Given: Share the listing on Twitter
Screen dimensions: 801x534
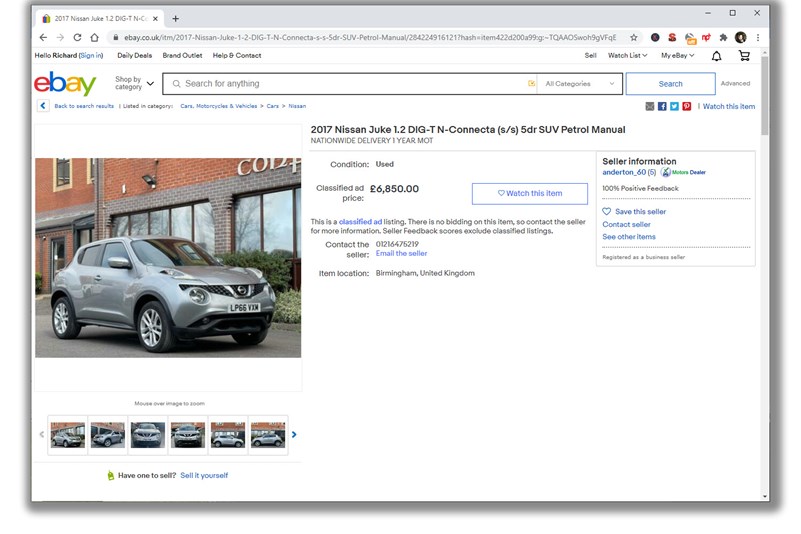Looking at the screenshot, I should click(674, 106).
